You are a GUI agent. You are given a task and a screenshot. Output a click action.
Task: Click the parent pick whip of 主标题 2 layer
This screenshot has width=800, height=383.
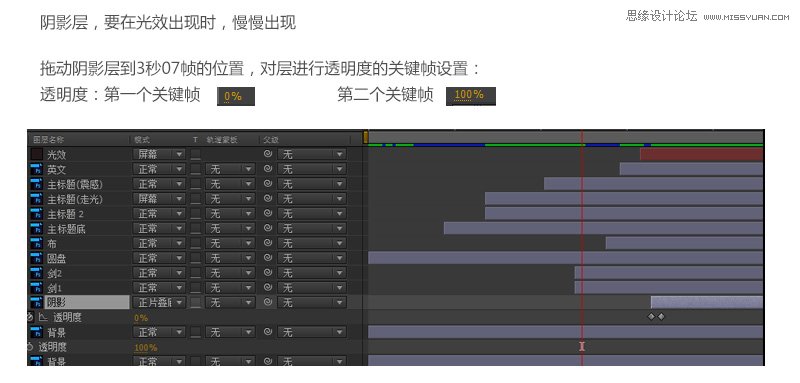pos(268,213)
